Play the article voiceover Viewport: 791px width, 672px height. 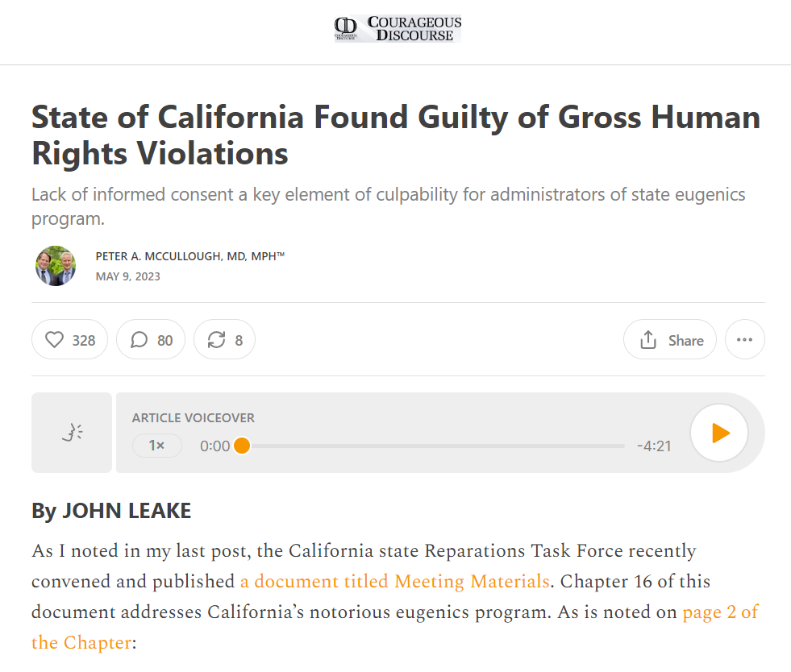719,433
